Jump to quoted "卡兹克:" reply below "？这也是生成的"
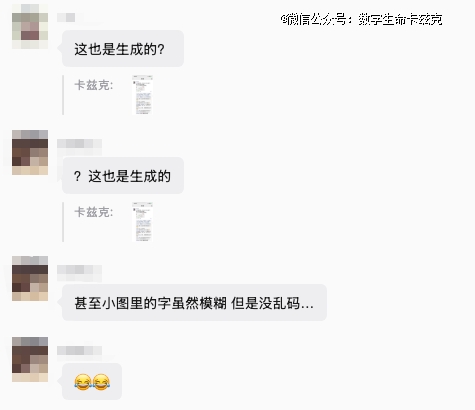The width and height of the screenshot is (475, 410). [94, 212]
